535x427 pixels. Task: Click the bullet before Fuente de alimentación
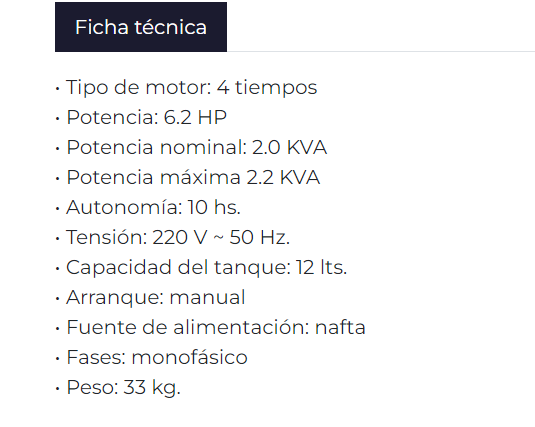[x=58, y=329]
